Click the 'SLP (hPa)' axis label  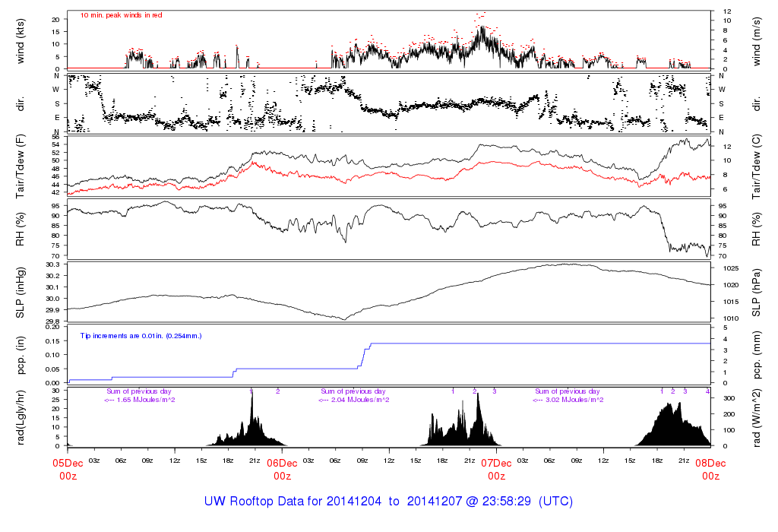(x=756, y=293)
